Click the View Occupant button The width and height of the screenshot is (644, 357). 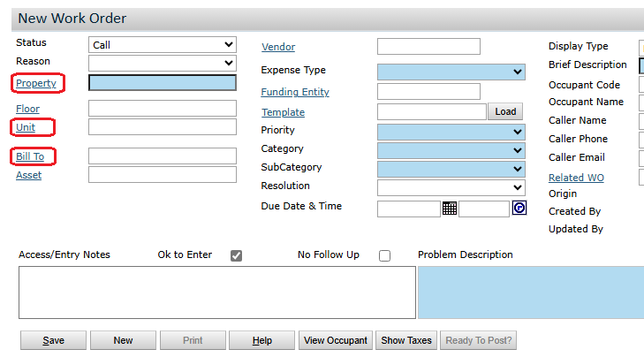tap(336, 340)
